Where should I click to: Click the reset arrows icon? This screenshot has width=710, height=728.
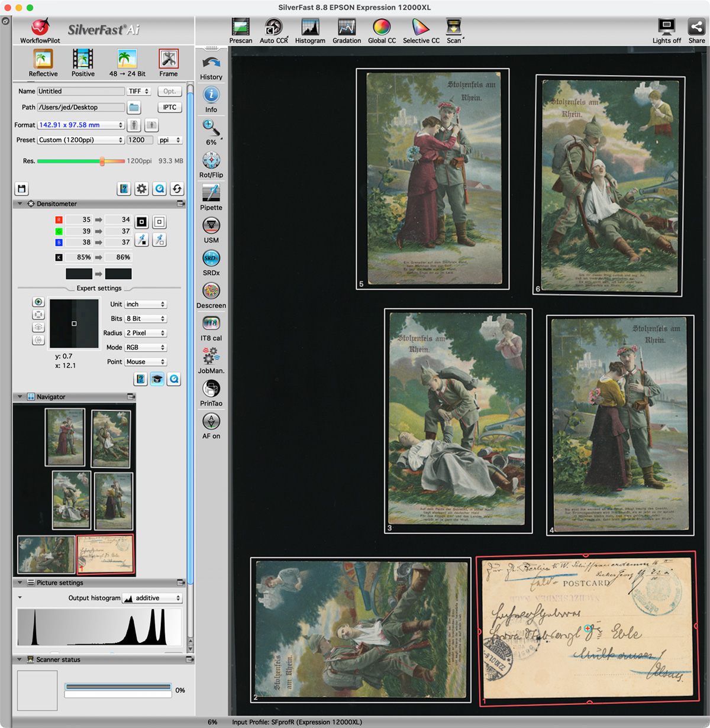(x=177, y=189)
